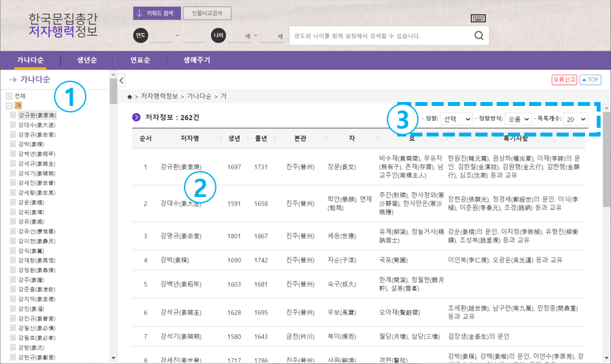Click the 한국문집총간 저자행력정보 logo
Screen dimensions: 611x364
tap(63, 25)
